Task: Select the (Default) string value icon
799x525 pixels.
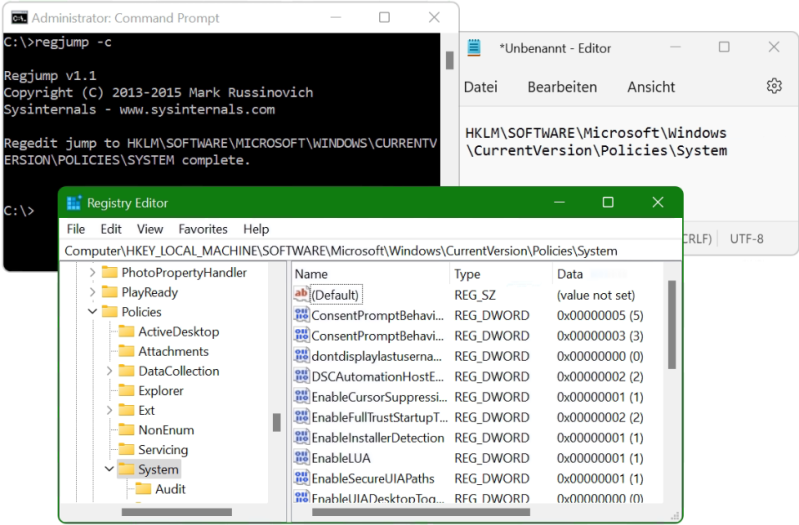Action: click(x=301, y=294)
